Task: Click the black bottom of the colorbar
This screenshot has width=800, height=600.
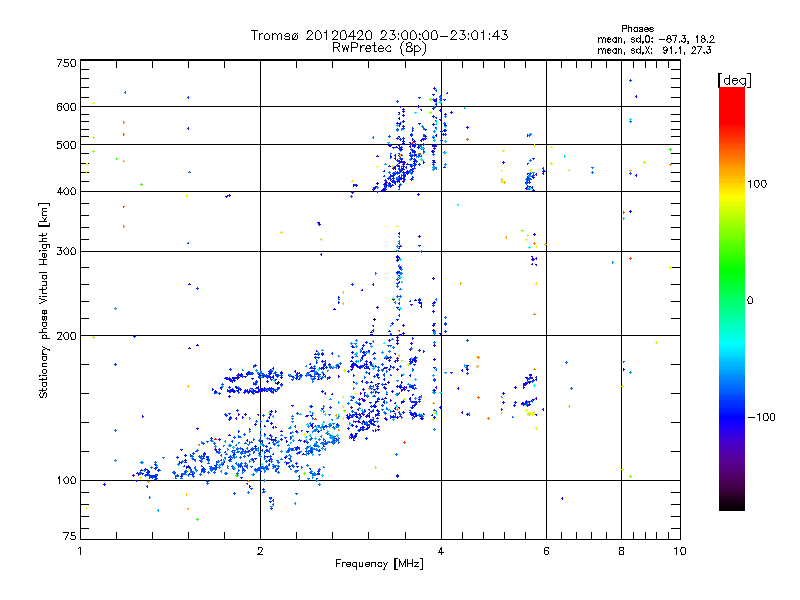Action: pos(732,503)
